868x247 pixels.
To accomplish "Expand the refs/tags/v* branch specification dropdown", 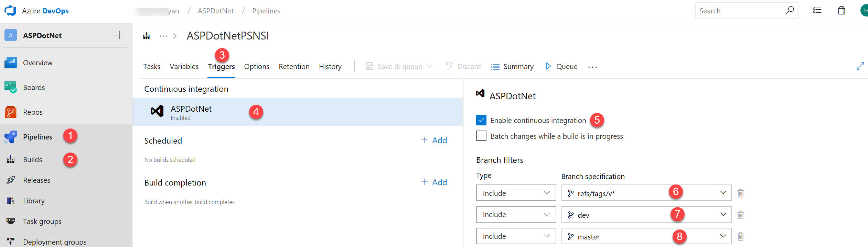I will [x=723, y=193].
